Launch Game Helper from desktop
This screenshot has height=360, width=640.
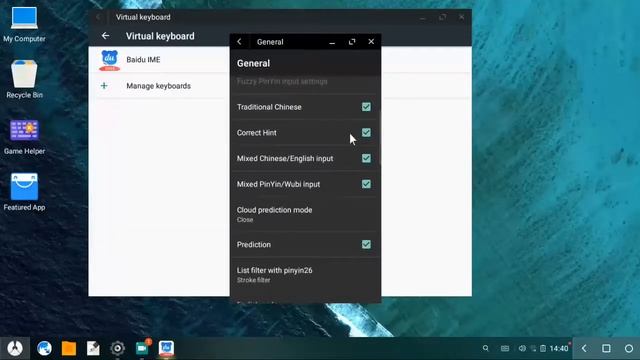(x=24, y=137)
